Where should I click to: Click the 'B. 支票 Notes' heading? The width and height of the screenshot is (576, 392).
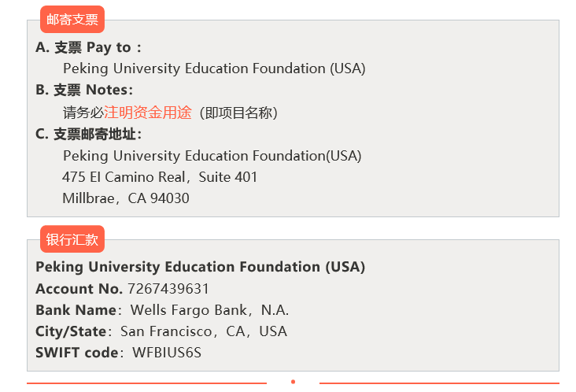click(x=84, y=90)
